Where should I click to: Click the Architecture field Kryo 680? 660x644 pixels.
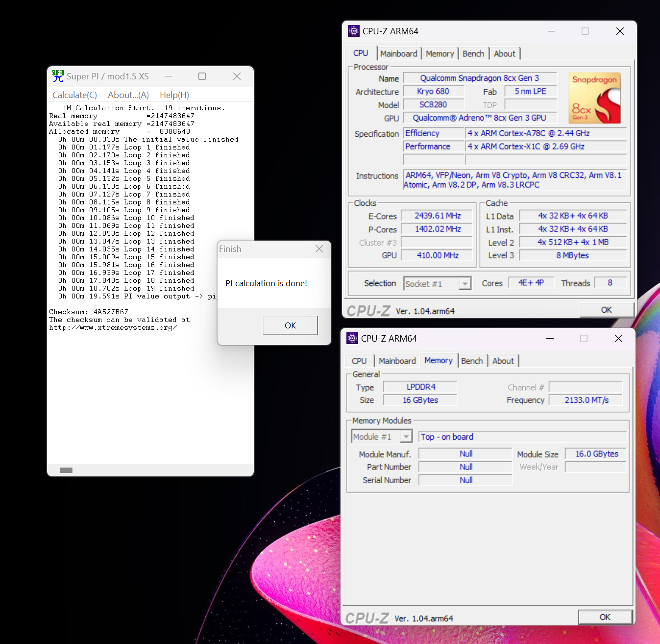pyautogui.click(x=433, y=91)
